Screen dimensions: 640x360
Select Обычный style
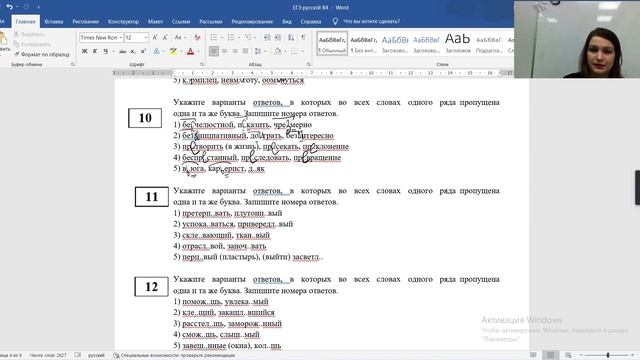[x=332, y=44]
